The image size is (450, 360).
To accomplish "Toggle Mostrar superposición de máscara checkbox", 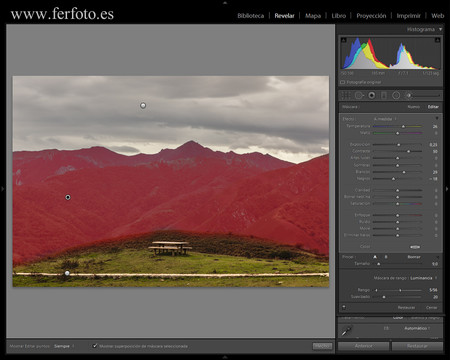I will [x=95, y=346].
